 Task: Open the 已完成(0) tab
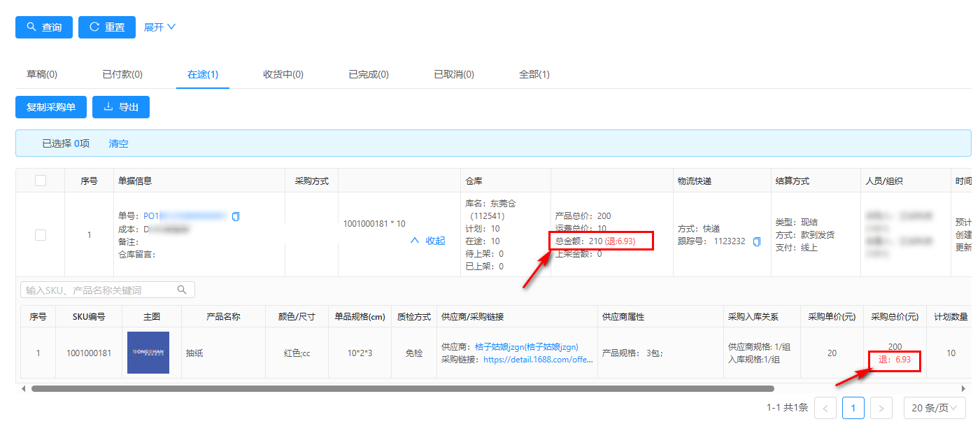pos(369,74)
